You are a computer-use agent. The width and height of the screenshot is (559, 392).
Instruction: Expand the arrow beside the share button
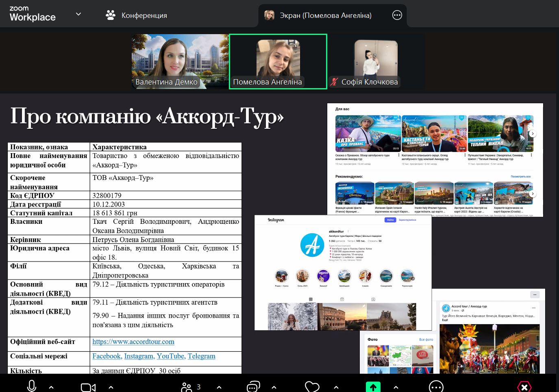[396, 388]
